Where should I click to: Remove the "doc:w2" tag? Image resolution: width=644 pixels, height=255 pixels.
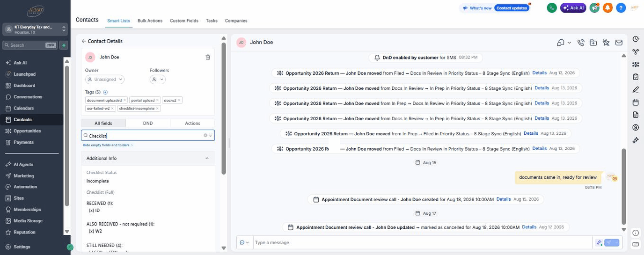pos(179,100)
